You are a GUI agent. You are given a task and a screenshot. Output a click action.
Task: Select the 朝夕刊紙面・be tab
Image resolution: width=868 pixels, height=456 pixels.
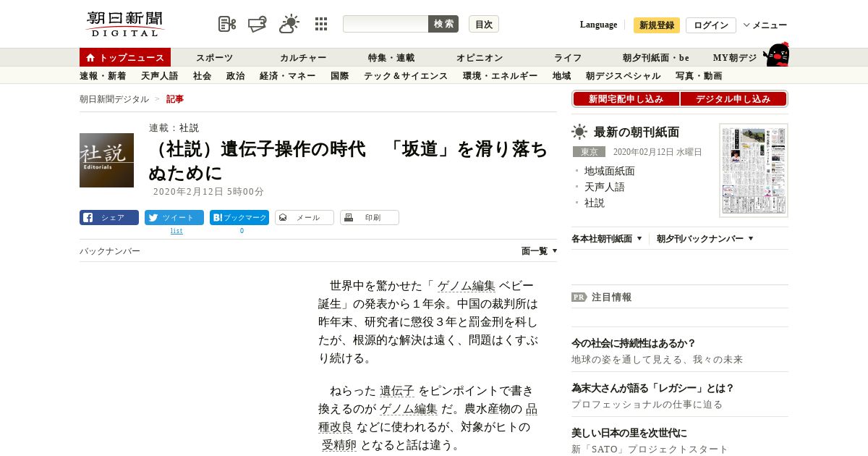[x=656, y=58]
